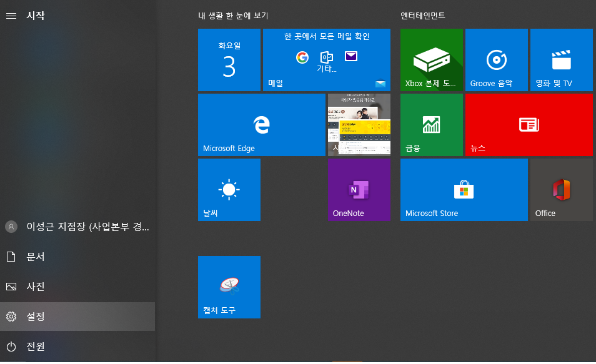Open the Office tile

562,190
